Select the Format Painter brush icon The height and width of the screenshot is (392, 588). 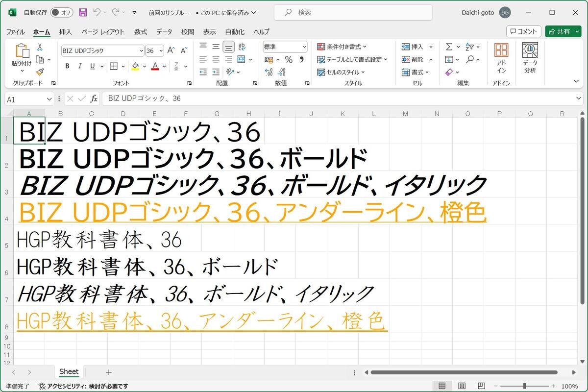(x=40, y=72)
